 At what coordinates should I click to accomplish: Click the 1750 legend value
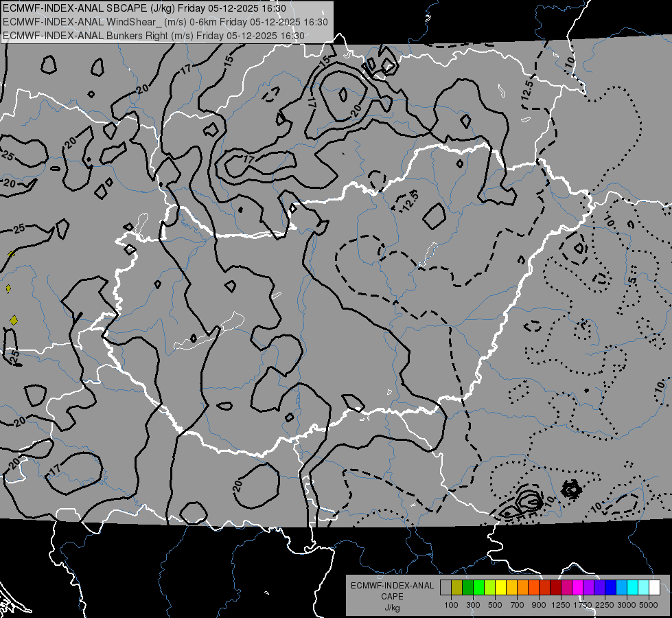(x=583, y=605)
